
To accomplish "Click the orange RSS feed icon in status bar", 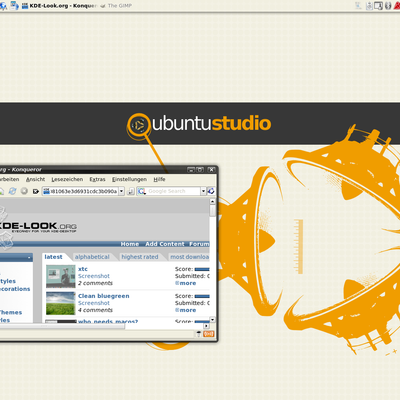I will [209, 334].
